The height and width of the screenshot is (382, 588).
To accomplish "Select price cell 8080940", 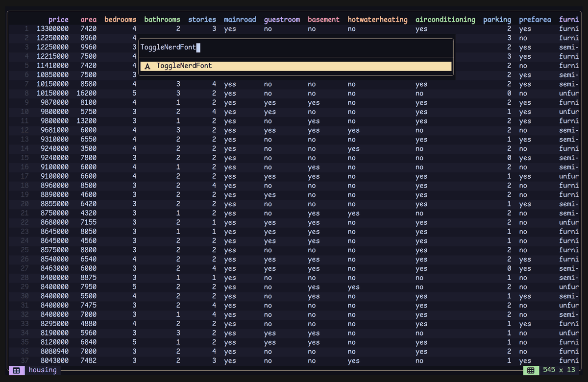I will click(54, 351).
